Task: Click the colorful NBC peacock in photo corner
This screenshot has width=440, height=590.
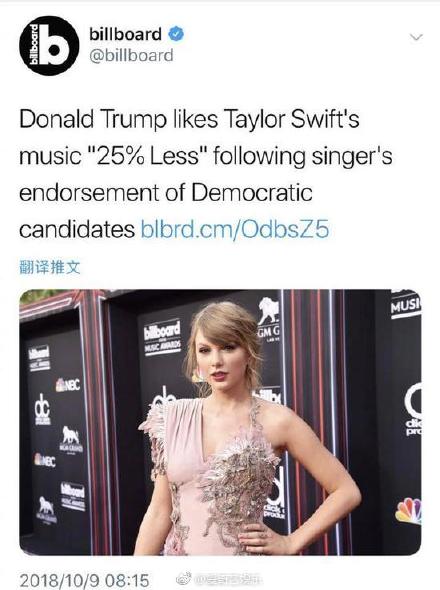Action: (x=409, y=511)
